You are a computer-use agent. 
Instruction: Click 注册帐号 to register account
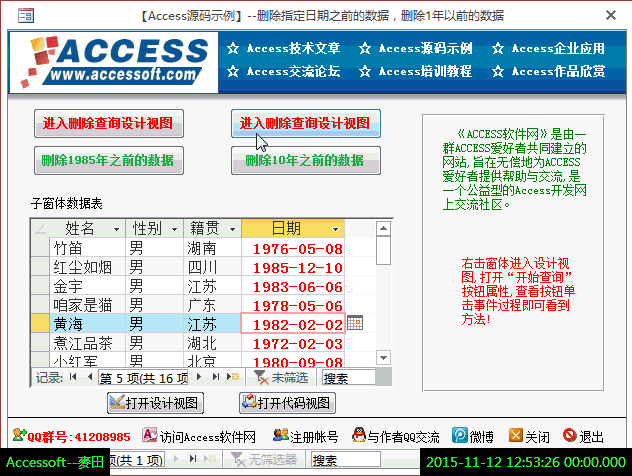306,437
